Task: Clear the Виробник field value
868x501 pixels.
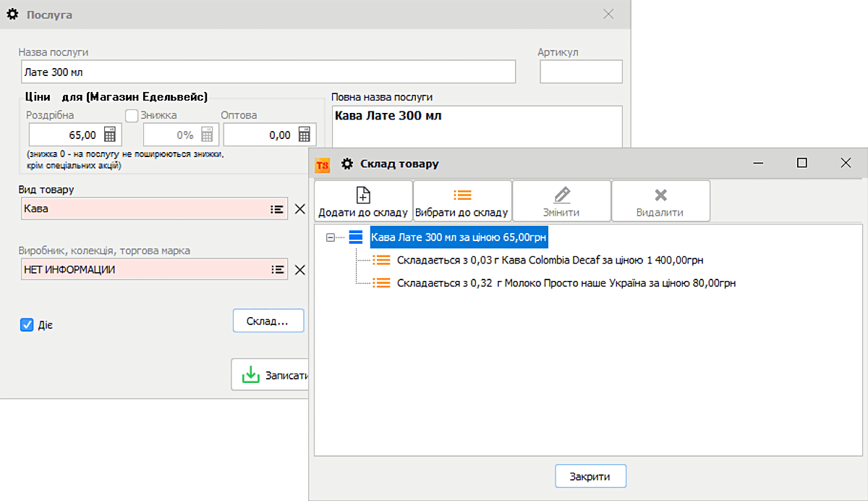Action: [300, 270]
